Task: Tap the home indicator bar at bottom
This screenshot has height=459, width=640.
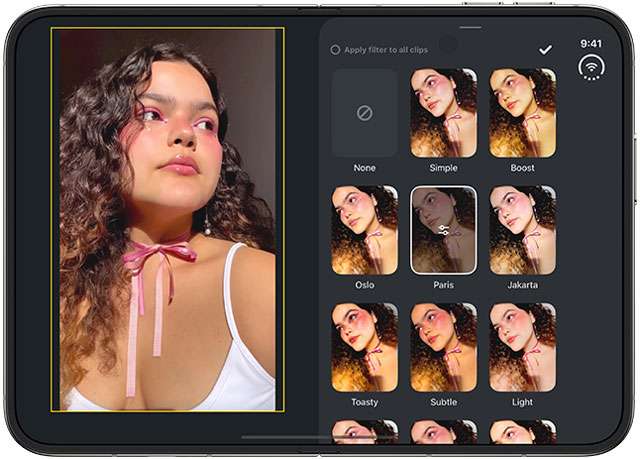Action: [319, 437]
